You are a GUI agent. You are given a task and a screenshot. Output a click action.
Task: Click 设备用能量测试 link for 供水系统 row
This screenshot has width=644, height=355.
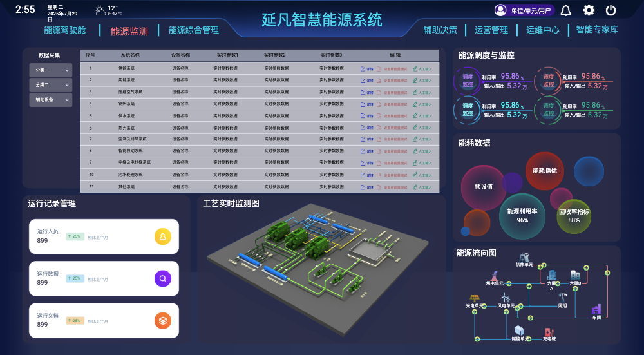click(393, 116)
